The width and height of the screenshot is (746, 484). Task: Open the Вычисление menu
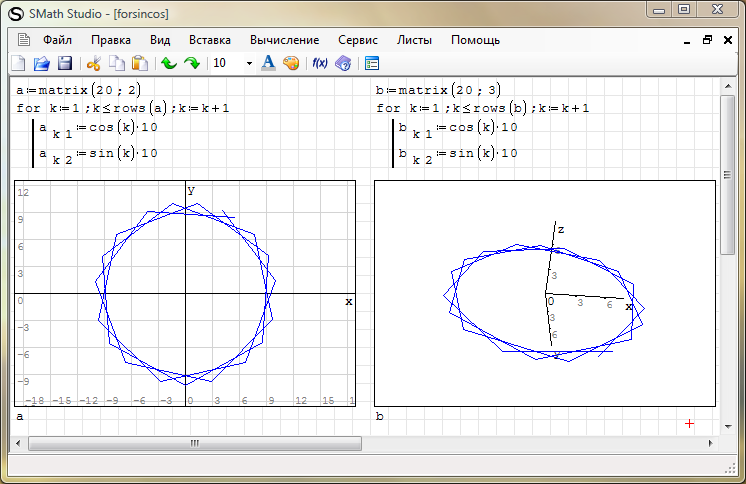(x=283, y=40)
